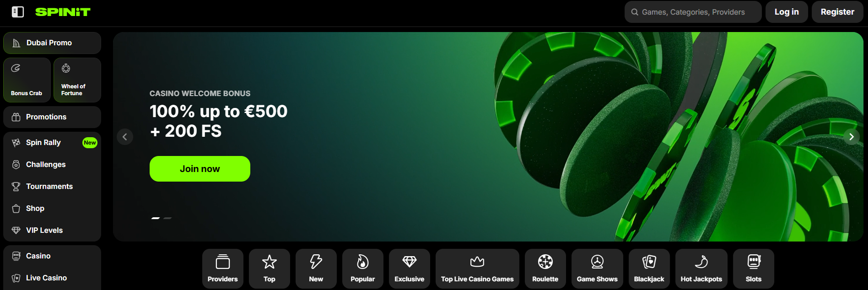Go to the next banner slide
This screenshot has height=290, width=868.
[852, 137]
